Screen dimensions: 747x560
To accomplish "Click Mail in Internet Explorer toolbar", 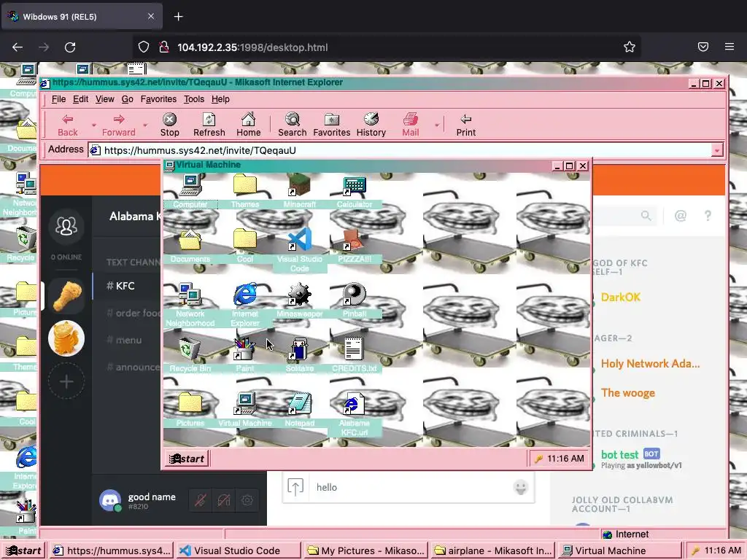I will (x=411, y=125).
